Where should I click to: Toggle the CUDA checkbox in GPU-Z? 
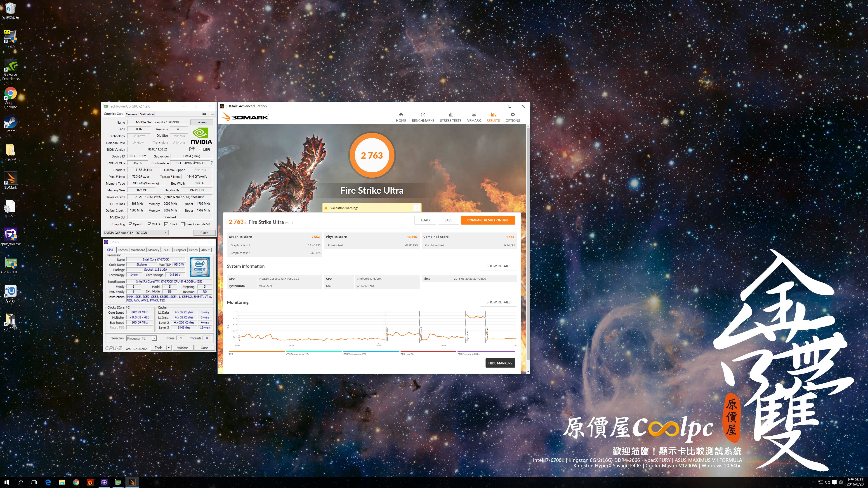(x=149, y=224)
